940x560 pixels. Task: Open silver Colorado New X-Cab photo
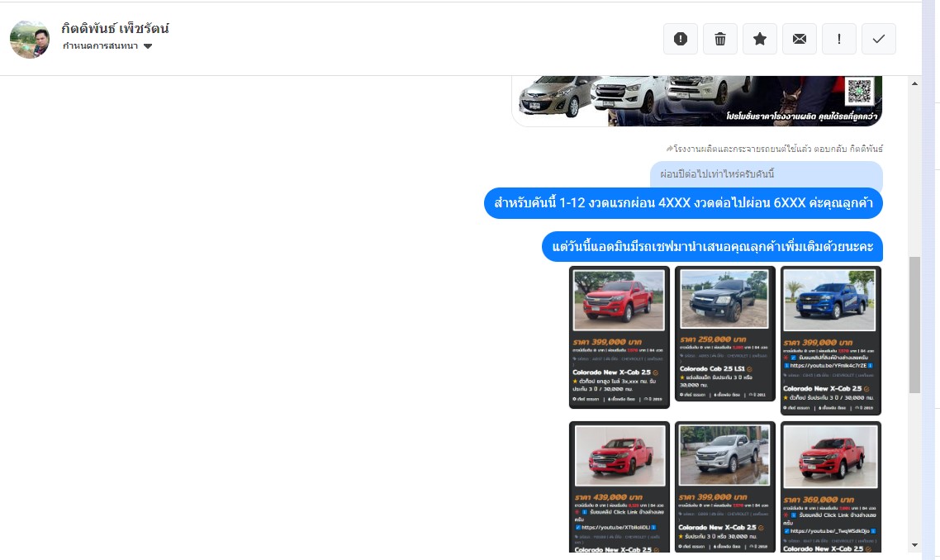tap(724, 455)
